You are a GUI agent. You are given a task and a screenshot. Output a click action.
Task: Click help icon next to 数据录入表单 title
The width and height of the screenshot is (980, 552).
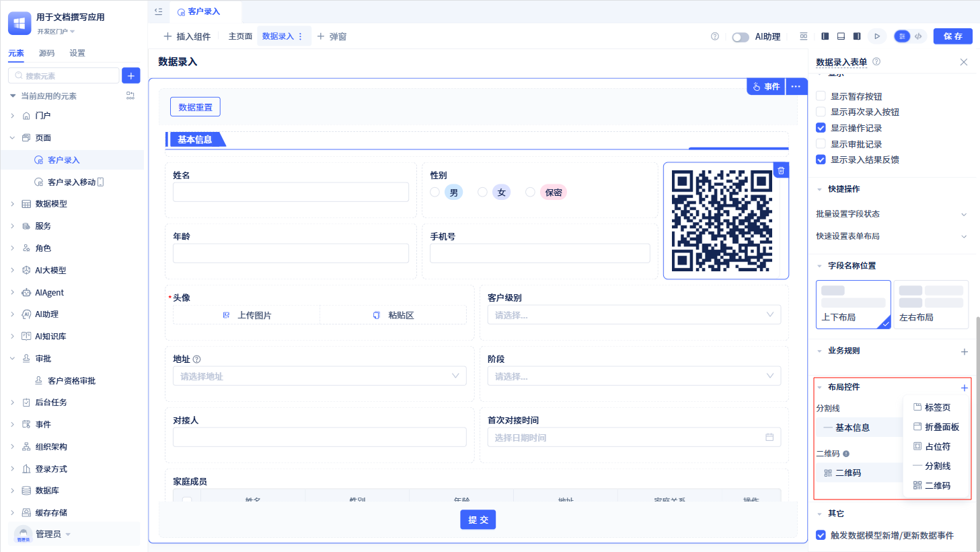click(876, 61)
